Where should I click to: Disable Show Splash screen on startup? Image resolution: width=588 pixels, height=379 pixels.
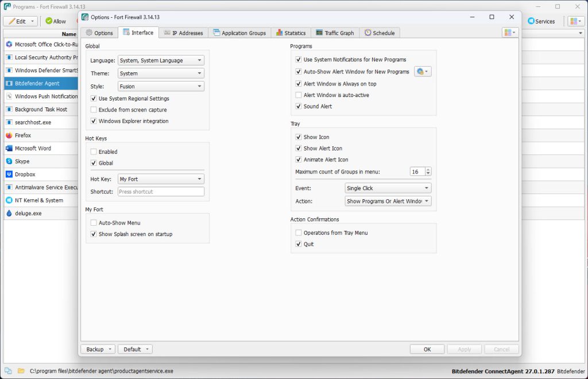click(x=94, y=234)
